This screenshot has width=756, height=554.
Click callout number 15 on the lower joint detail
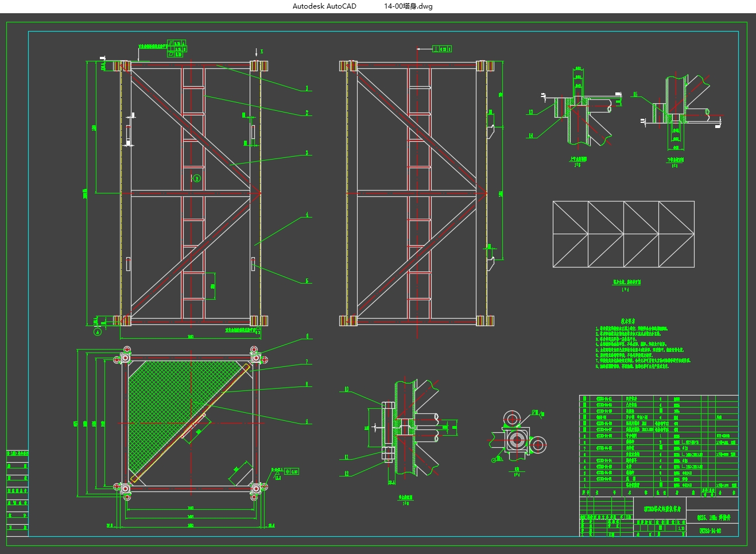[635, 95]
